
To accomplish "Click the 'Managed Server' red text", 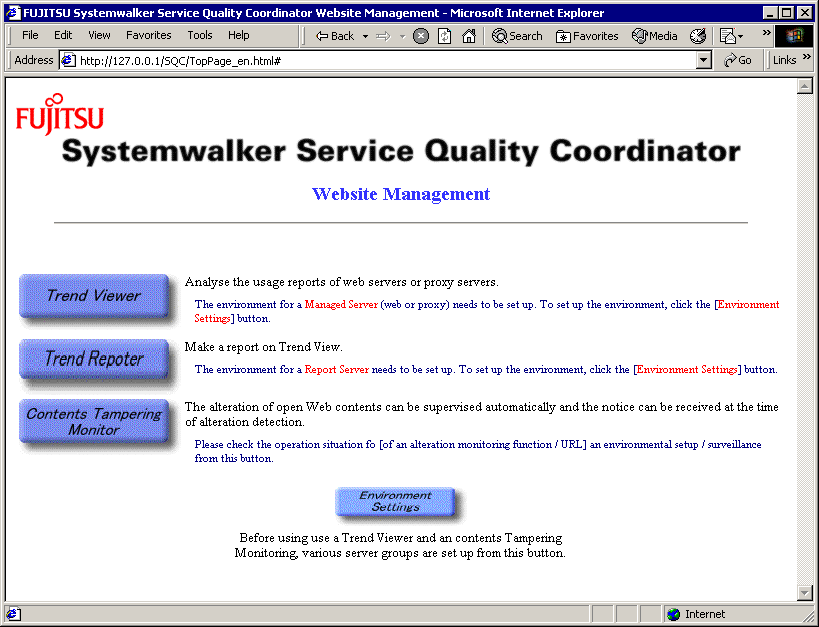I will [x=341, y=305].
